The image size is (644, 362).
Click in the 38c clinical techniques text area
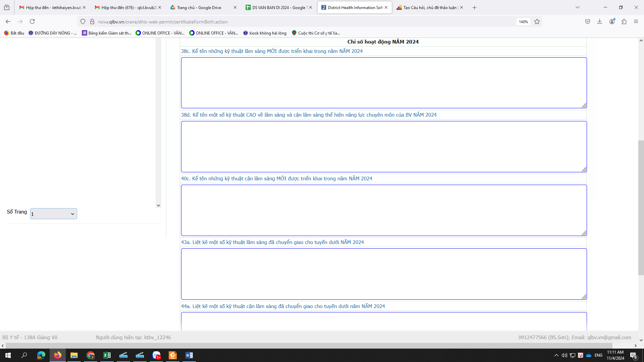pyautogui.click(x=384, y=83)
